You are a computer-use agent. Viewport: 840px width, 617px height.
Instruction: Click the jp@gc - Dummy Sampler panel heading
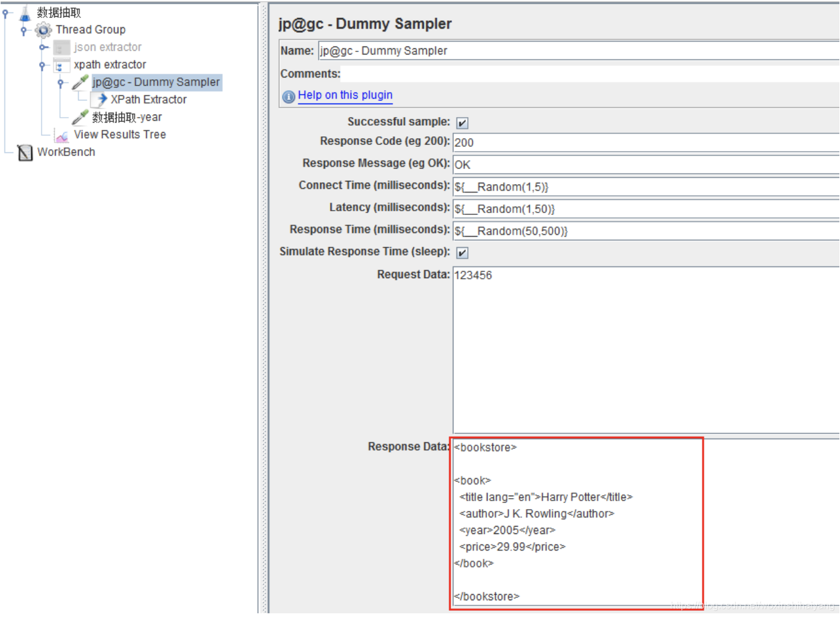click(x=365, y=24)
